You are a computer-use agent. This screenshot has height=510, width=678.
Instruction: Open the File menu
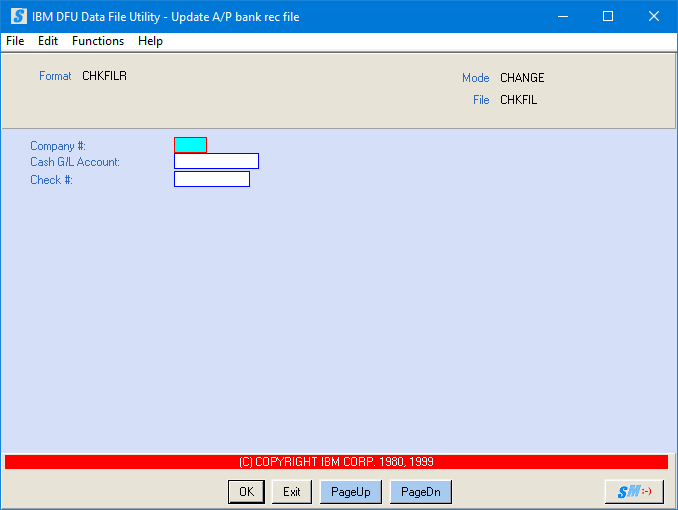tap(15, 41)
